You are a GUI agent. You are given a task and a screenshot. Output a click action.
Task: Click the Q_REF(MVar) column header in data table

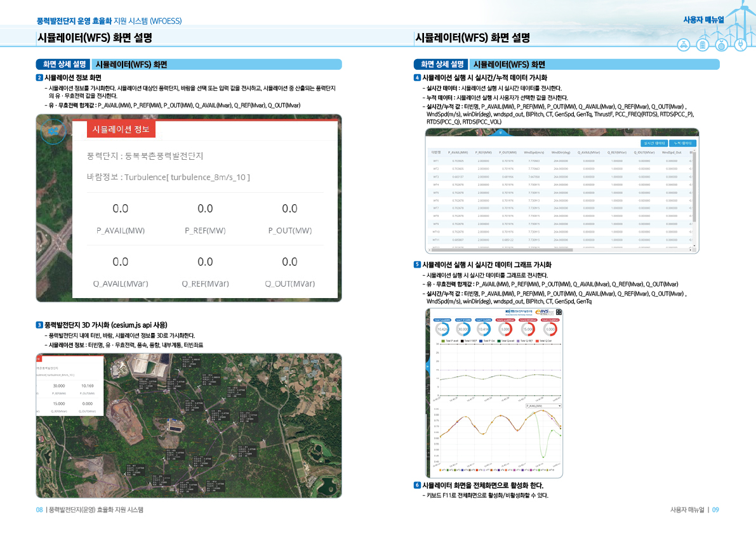coord(616,152)
